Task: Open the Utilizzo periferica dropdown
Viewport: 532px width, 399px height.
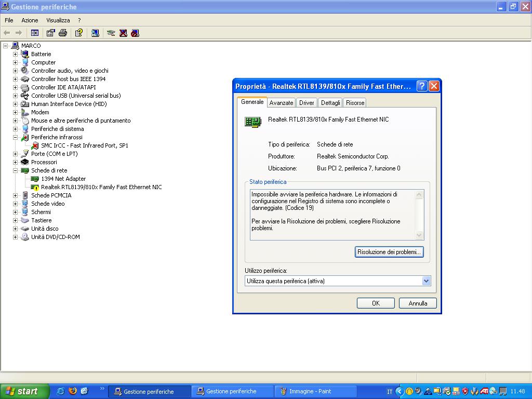Action: [426, 281]
